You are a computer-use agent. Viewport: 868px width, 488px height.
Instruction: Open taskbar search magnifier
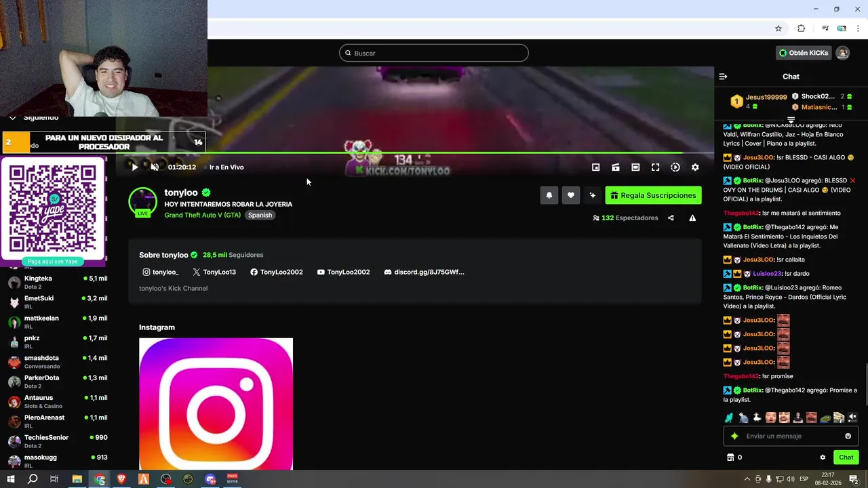point(33,479)
